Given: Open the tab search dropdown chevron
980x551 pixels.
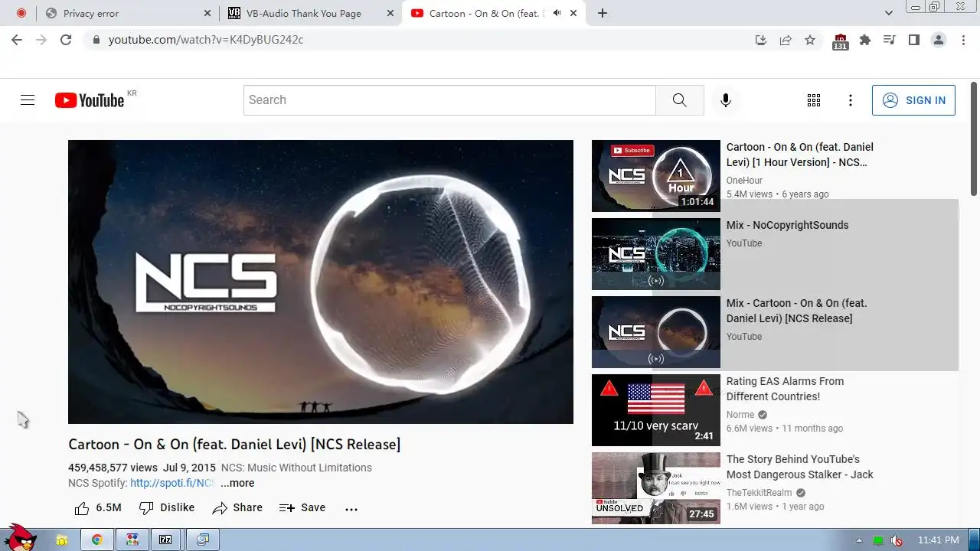Looking at the screenshot, I should click(889, 13).
